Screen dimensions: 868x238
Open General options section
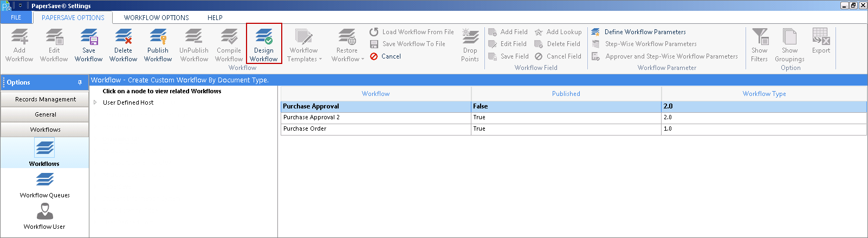pyautogui.click(x=45, y=114)
